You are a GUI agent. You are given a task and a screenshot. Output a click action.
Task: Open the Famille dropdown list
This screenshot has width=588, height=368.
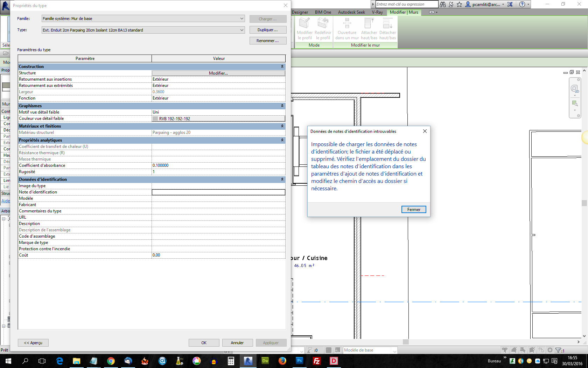coord(241,19)
